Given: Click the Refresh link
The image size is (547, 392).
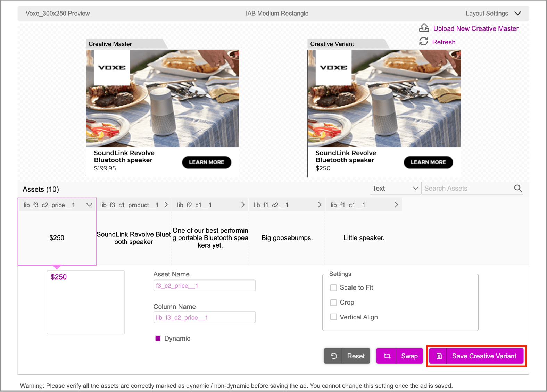Looking at the screenshot, I should 444,42.
